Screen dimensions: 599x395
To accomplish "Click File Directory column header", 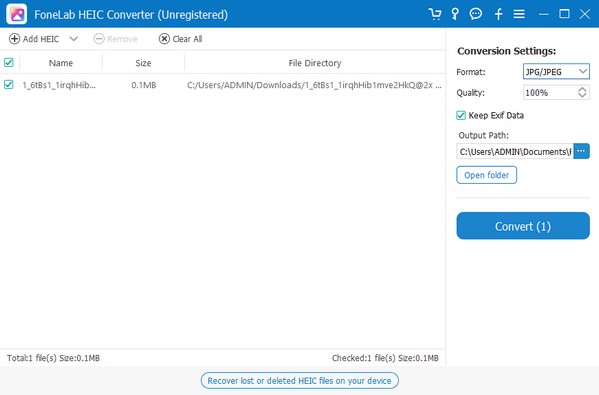I will [315, 63].
